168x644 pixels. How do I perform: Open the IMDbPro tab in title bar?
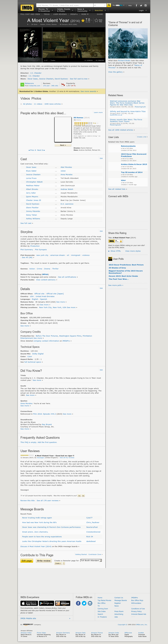[74, 14]
